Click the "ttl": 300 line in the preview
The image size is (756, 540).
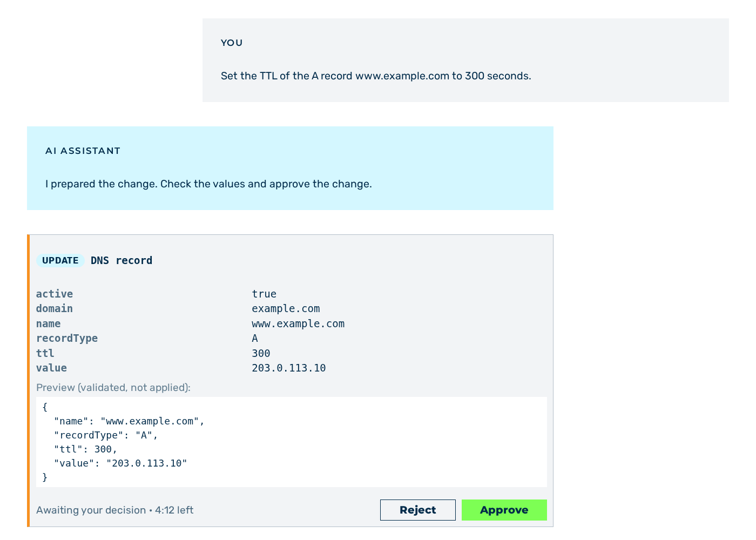click(x=85, y=449)
